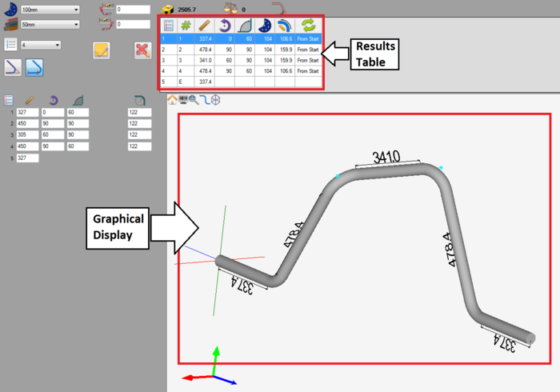Click row 4 rotation field showing 90
Viewport: 560px width, 392px height.
[x=53, y=146]
